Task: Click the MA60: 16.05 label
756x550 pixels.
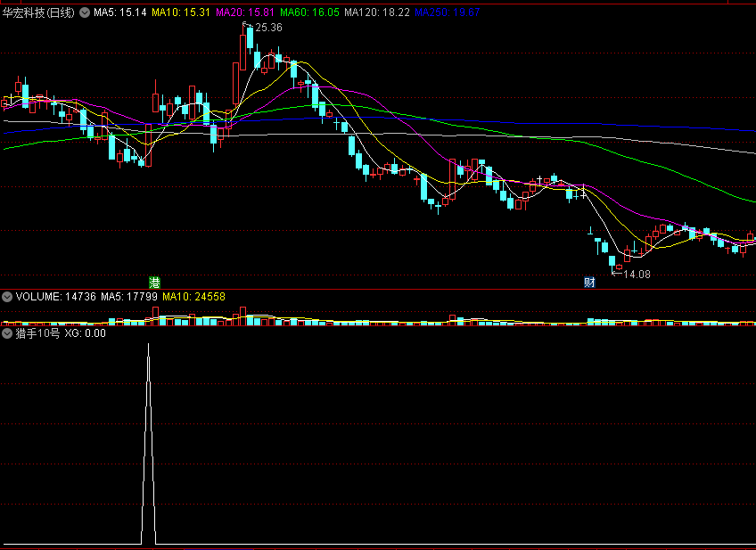Action: 309,12
